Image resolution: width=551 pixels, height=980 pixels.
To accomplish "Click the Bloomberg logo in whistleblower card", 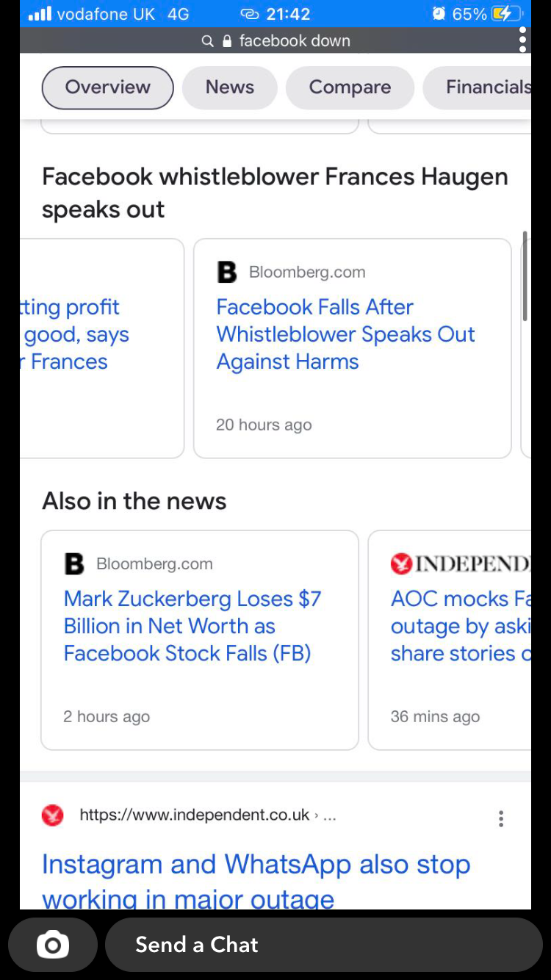I will (227, 273).
